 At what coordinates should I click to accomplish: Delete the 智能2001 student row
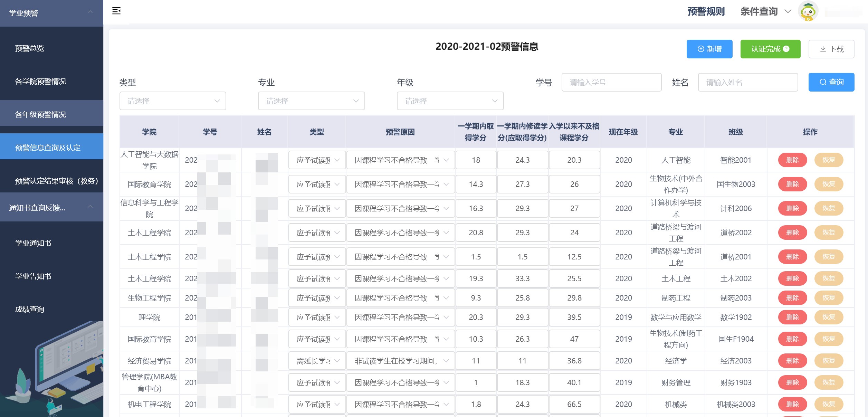[x=792, y=160]
